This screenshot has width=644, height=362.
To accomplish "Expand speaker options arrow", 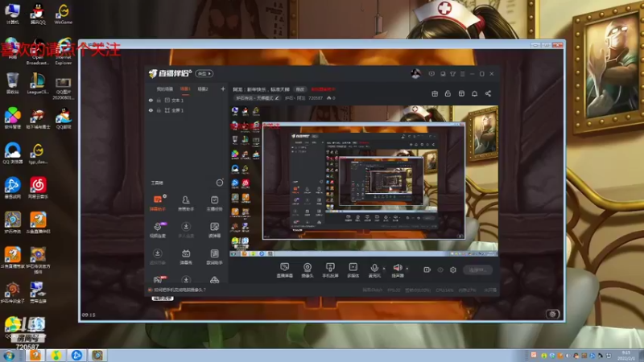I will coord(407,269).
